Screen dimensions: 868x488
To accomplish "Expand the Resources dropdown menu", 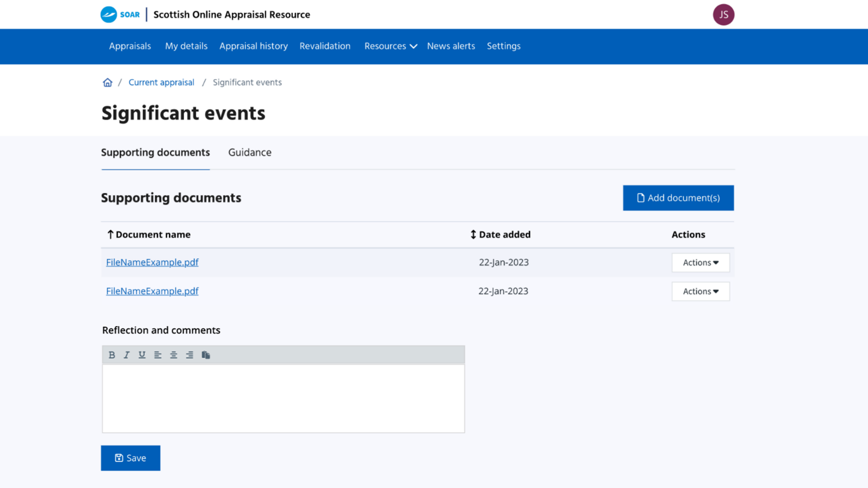I will [391, 46].
